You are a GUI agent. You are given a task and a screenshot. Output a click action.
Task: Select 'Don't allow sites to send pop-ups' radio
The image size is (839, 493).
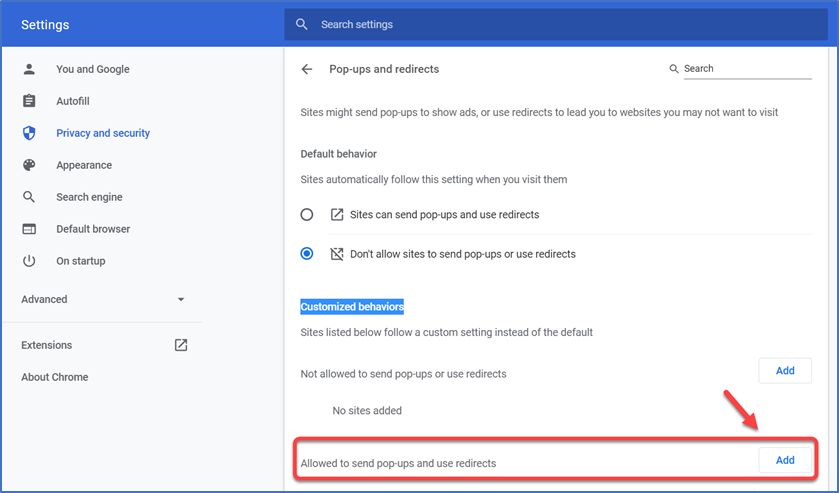pos(307,254)
